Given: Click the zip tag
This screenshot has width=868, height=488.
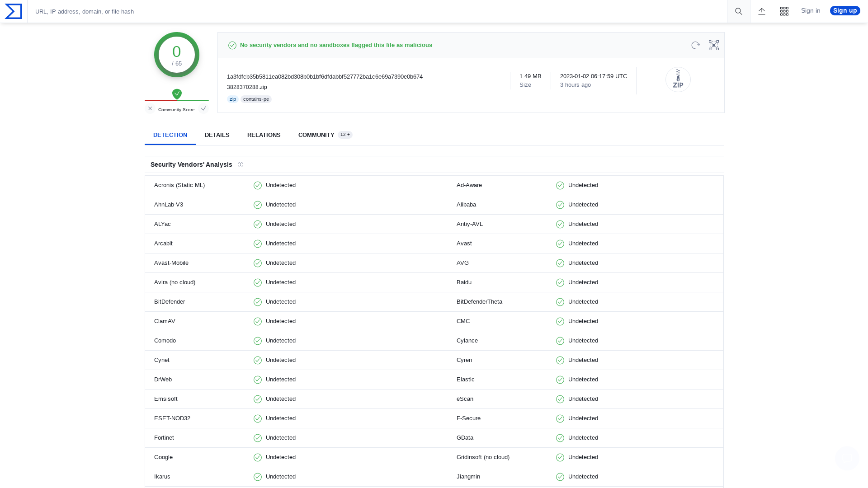Looking at the screenshot, I should [x=233, y=99].
